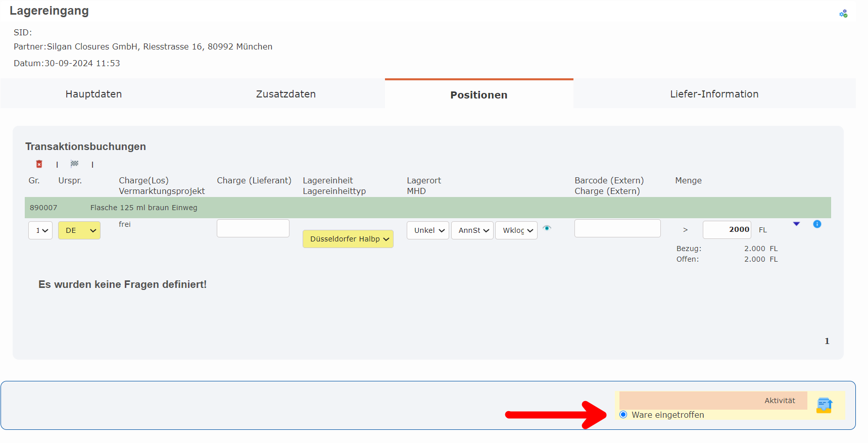Click the eye icon beside Lagerort dropdowns
The width and height of the screenshot is (868, 443).
[547, 228]
